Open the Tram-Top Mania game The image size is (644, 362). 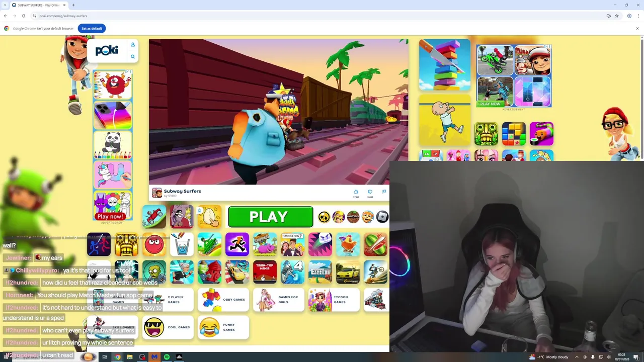click(265, 272)
